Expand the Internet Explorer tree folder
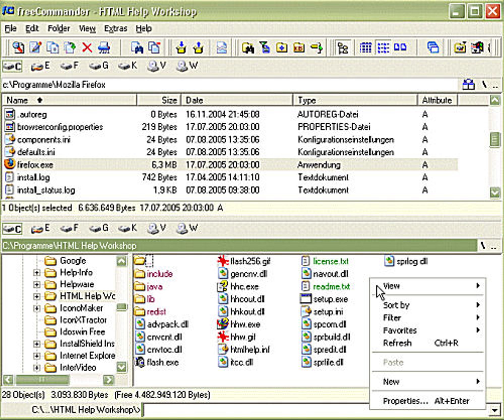Image resolution: width=504 pixels, height=420 pixels. click(x=37, y=356)
